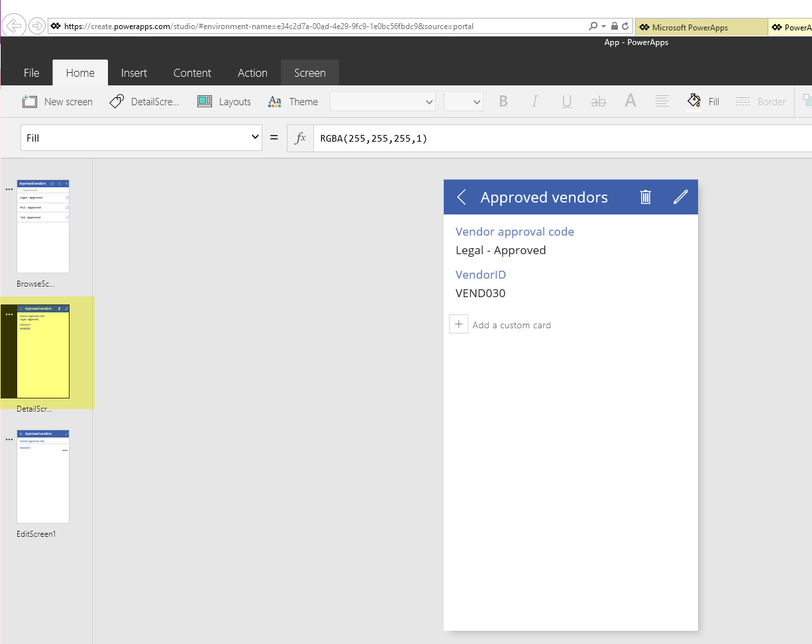Screen dimensions: 812x644
Task: Switch to the Insert tab
Action: tap(134, 73)
